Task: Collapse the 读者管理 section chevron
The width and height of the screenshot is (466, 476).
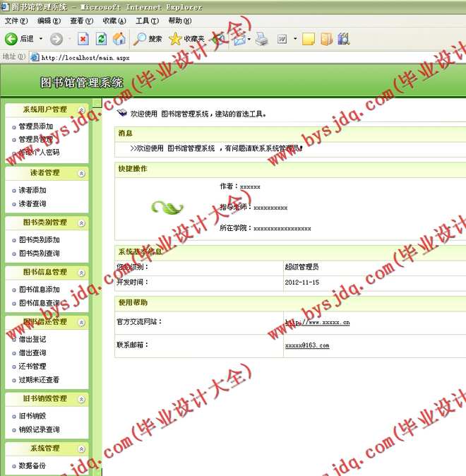Action: point(82,173)
